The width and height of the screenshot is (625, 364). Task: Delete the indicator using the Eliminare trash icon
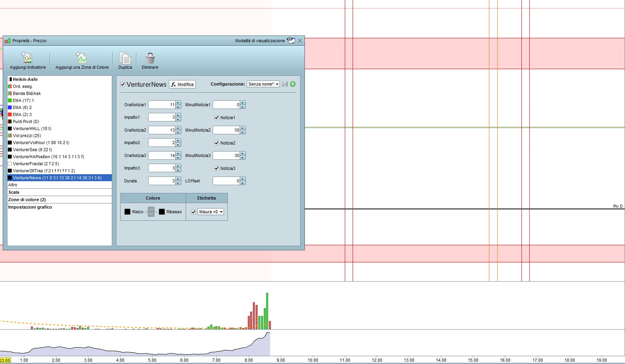tap(150, 58)
